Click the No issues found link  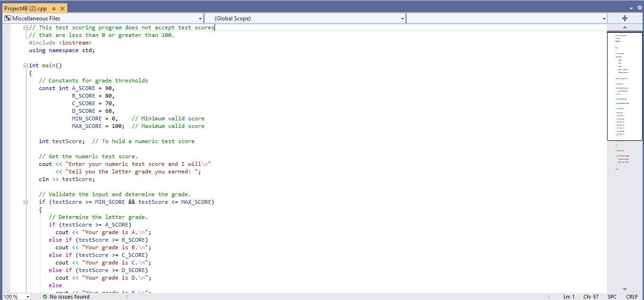(x=69, y=297)
